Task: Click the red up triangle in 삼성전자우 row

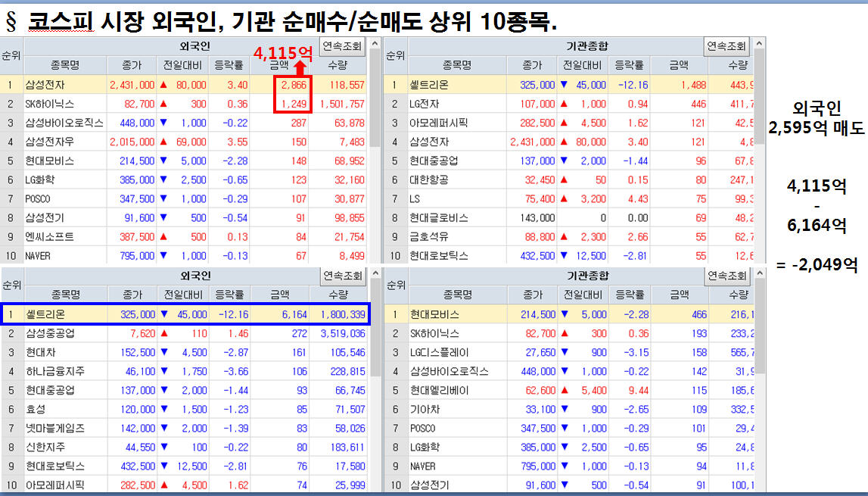Action: (x=163, y=142)
